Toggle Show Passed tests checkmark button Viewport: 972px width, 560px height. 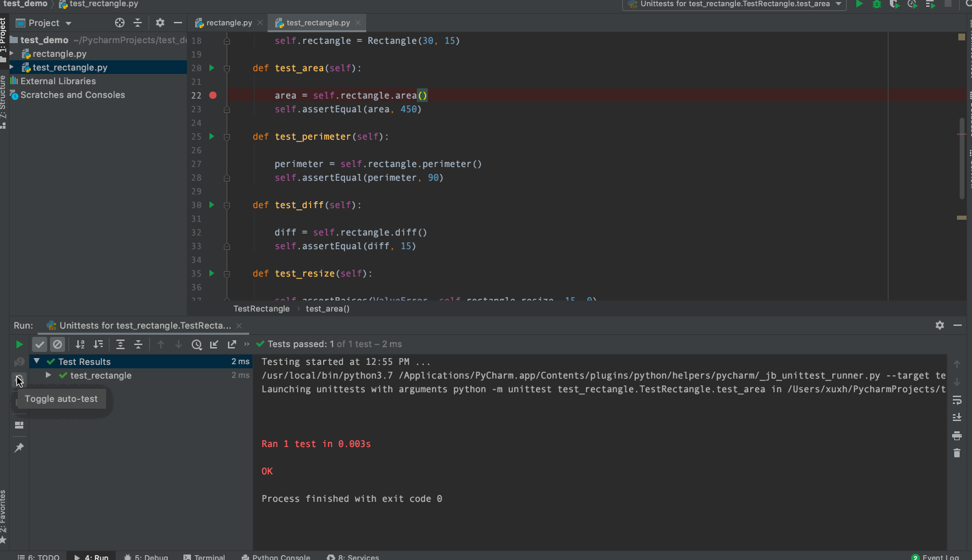(40, 344)
